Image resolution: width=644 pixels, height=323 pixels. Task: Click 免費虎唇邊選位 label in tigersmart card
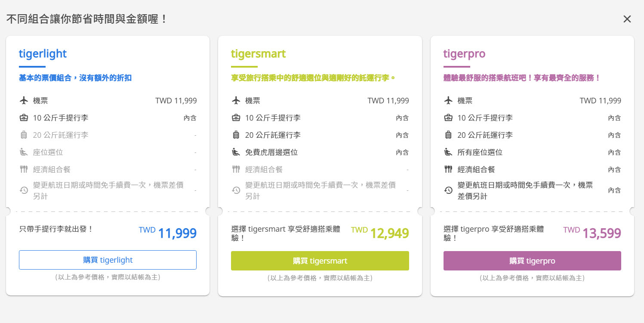(271, 152)
